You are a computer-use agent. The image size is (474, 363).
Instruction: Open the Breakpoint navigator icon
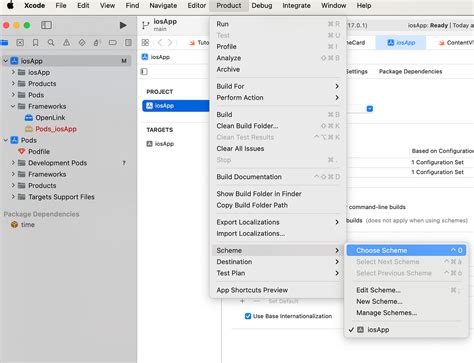coord(113,43)
